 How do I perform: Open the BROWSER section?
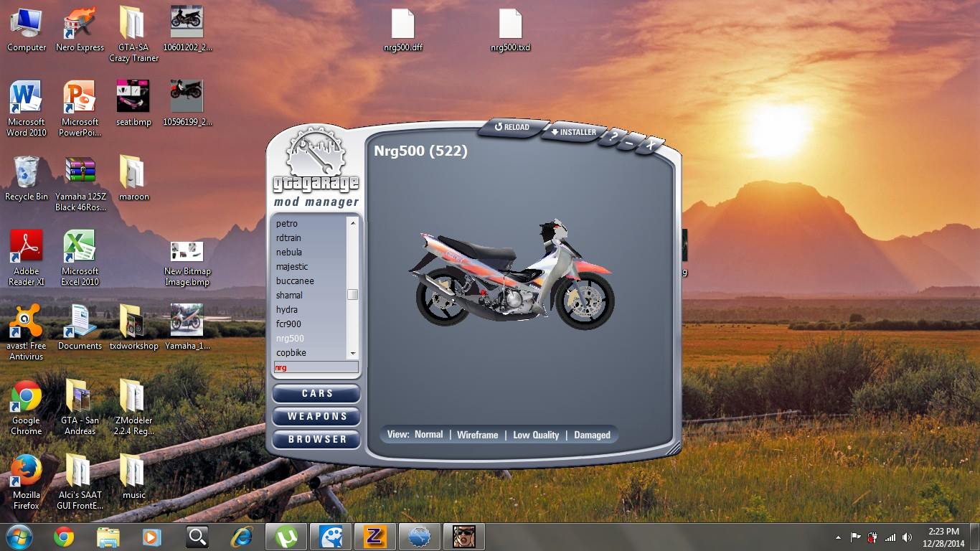point(316,440)
